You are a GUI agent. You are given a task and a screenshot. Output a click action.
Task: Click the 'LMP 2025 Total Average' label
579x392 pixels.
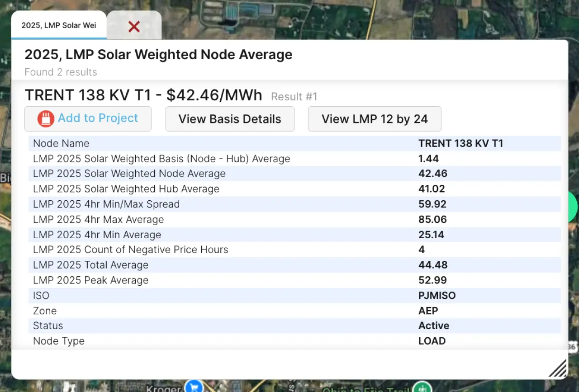pos(90,265)
